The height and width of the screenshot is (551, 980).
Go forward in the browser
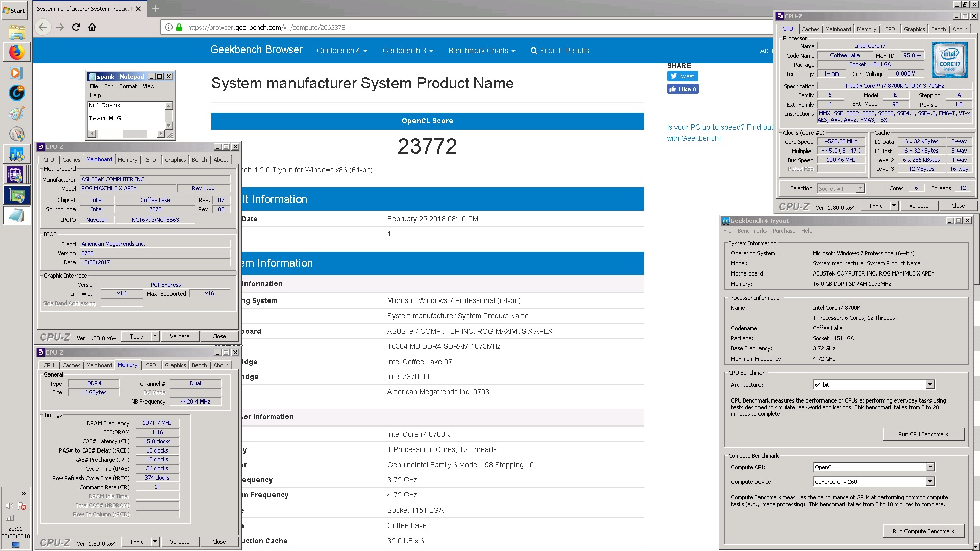(x=60, y=27)
